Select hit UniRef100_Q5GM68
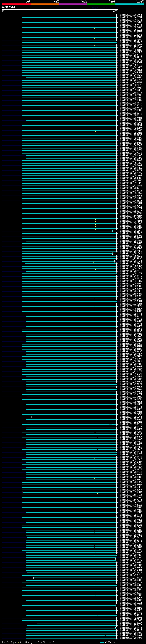Viewport: 146px width, 644px height. click(131, 15)
